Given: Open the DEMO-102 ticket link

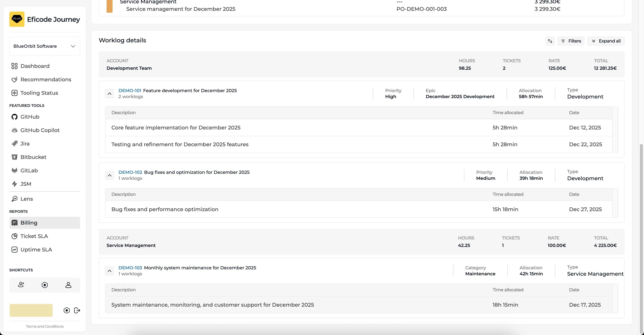Looking at the screenshot, I should [130, 172].
